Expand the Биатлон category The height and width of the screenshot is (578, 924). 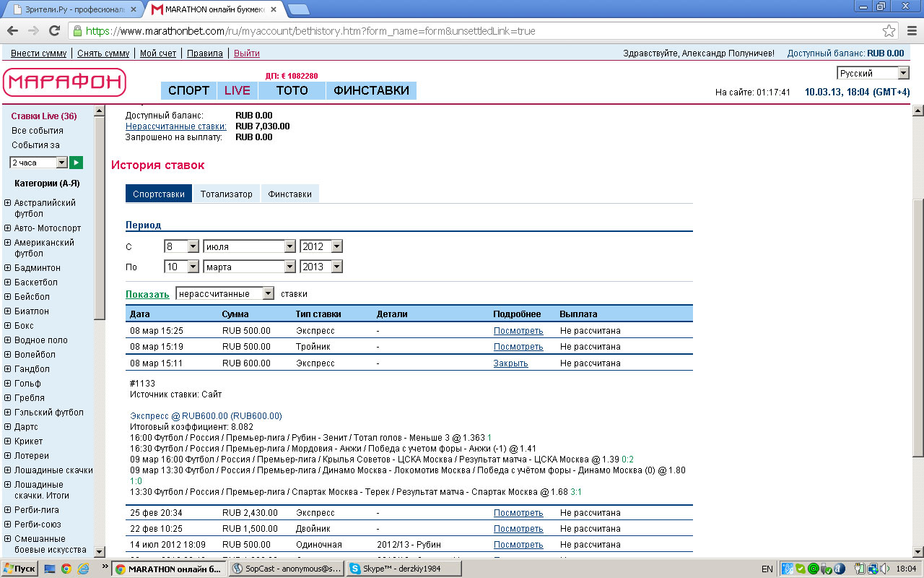7,311
